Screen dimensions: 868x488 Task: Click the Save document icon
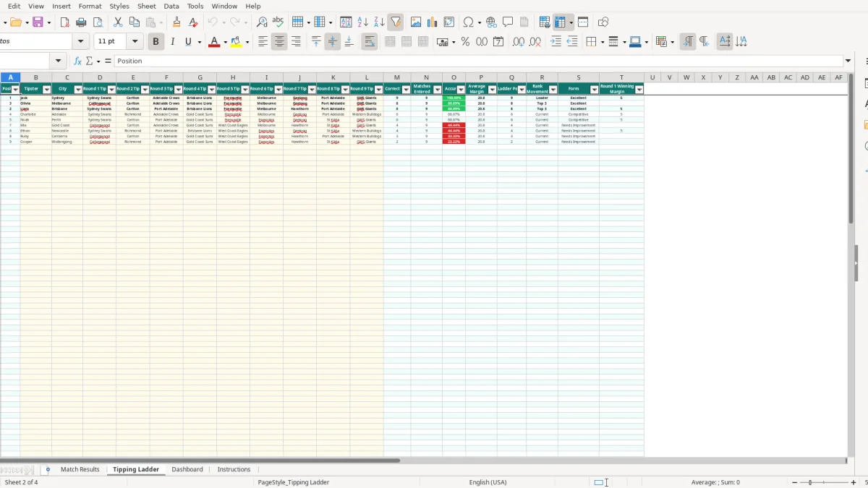pyautogui.click(x=38, y=22)
